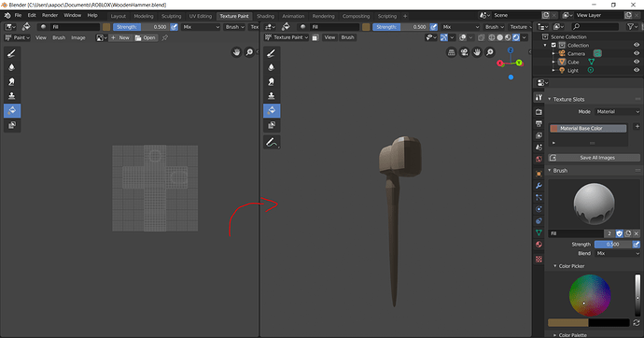Toggle strength pressure in the image editor header
Screen dimensions: 644x338
(x=175, y=27)
